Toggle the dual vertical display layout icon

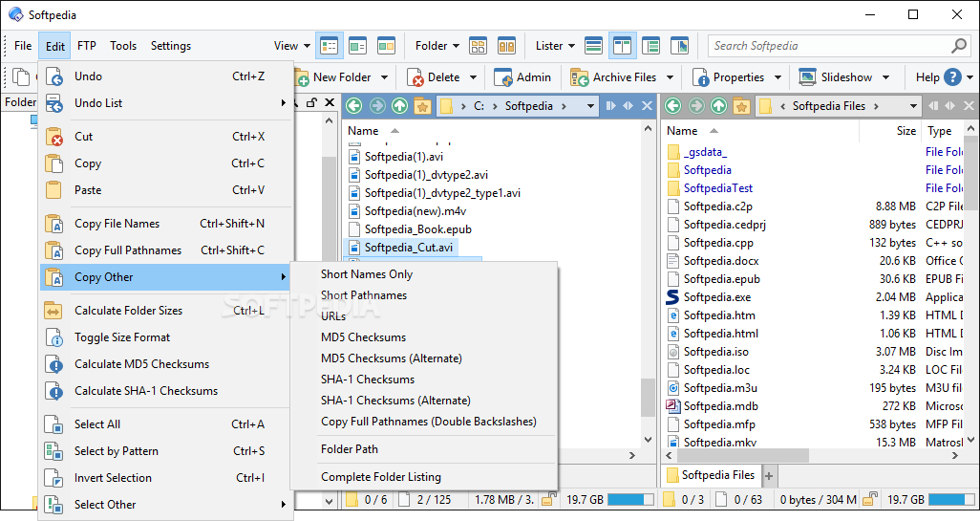(x=623, y=46)
